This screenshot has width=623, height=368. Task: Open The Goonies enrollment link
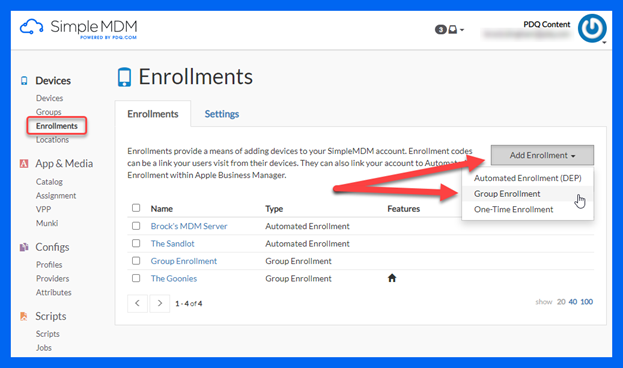pos(174,279)
